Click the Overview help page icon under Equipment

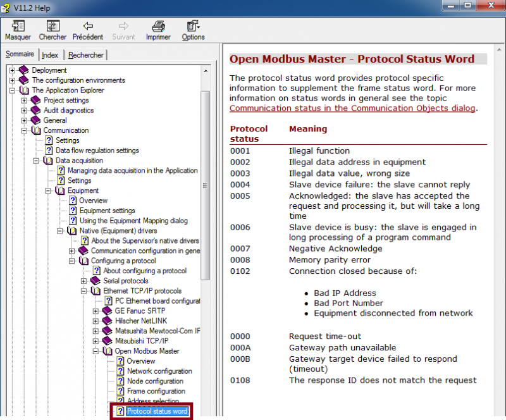point(73,201)
